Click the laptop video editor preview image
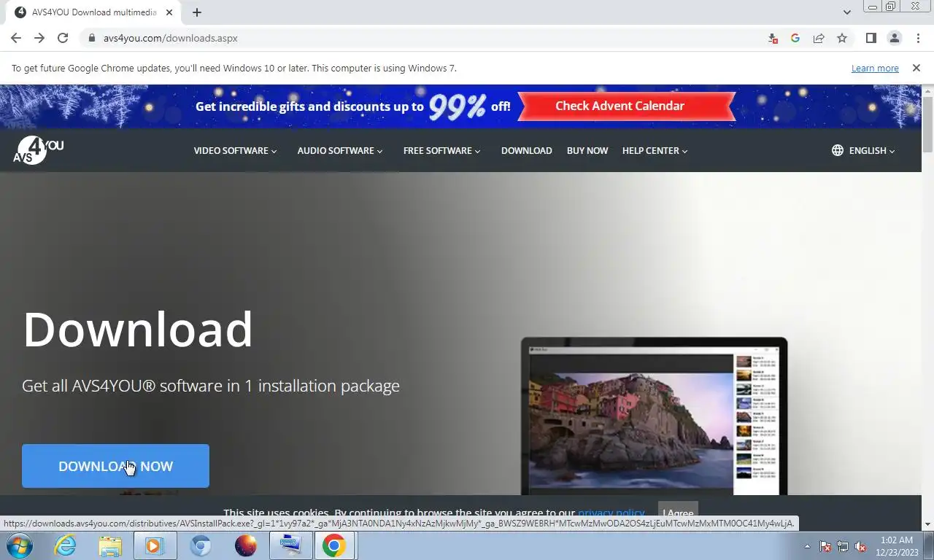 655,416
